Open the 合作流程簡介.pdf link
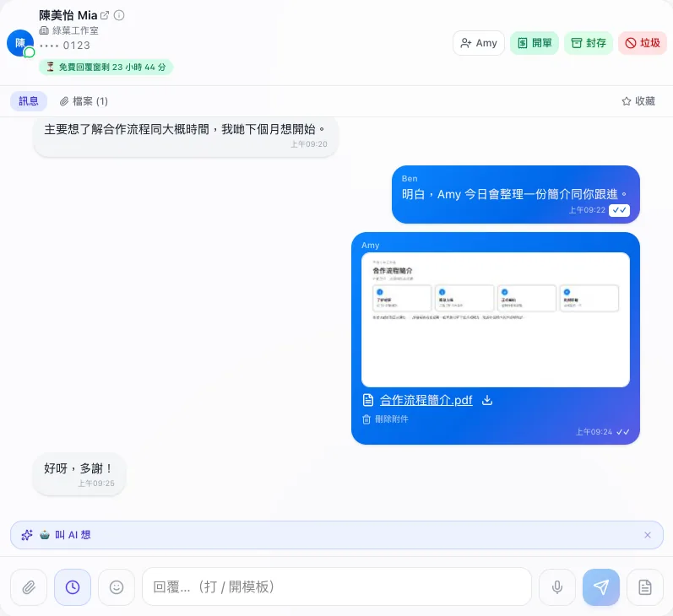 [426, 400]
